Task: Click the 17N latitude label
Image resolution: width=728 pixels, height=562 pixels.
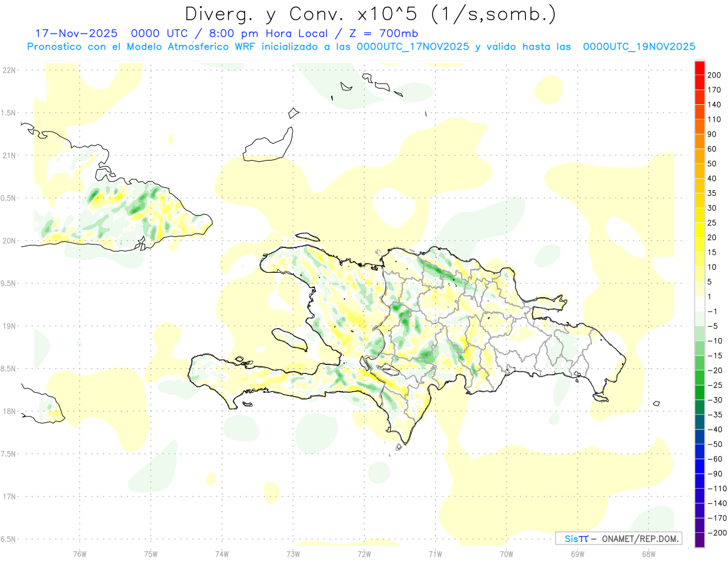Action: tap(8, 497)
